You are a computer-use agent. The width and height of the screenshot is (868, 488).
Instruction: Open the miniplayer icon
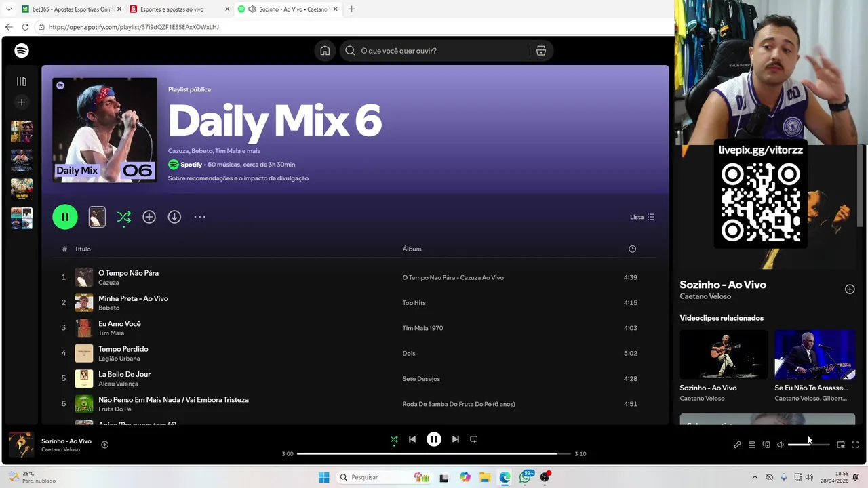[841, 445]
